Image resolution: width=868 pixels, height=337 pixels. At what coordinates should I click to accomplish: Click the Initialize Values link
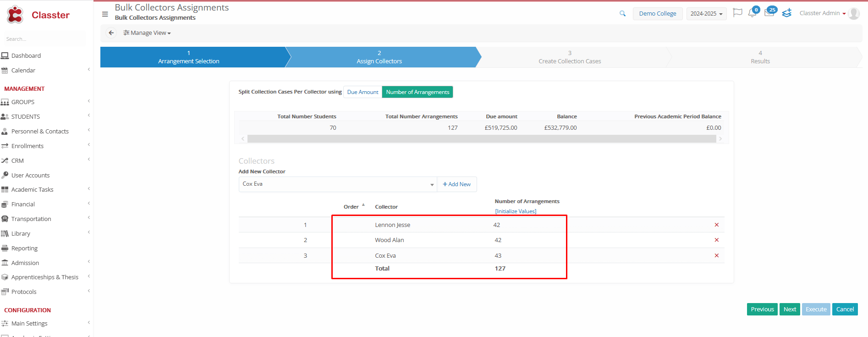(x=516, y=211)
